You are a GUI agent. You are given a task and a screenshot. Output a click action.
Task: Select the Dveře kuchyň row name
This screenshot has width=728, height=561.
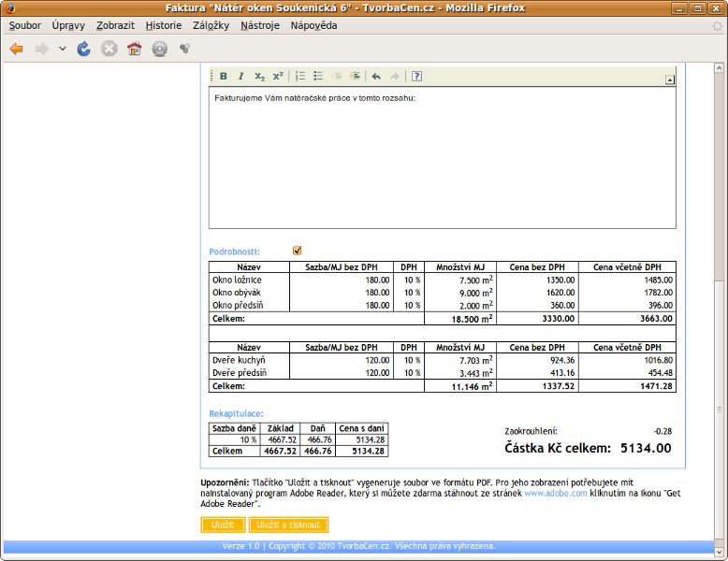pos(239,360)
